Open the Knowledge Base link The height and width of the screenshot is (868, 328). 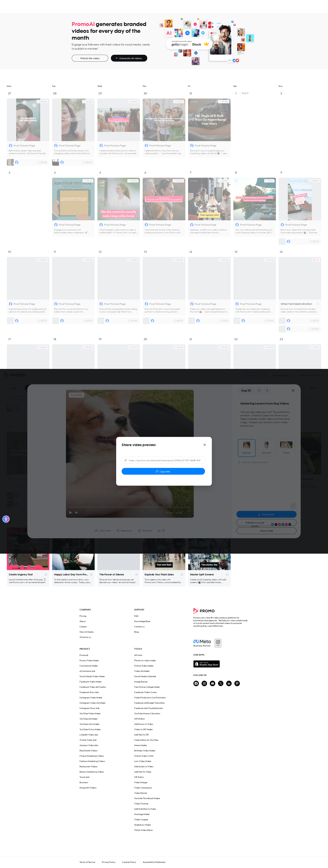coord(142,621)
